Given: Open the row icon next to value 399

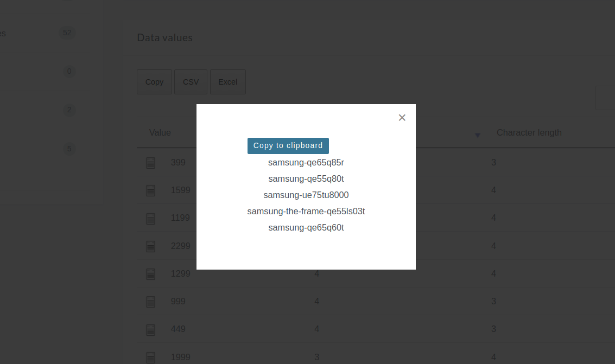Looking at the screenshot, I should [x=150, y=163].
